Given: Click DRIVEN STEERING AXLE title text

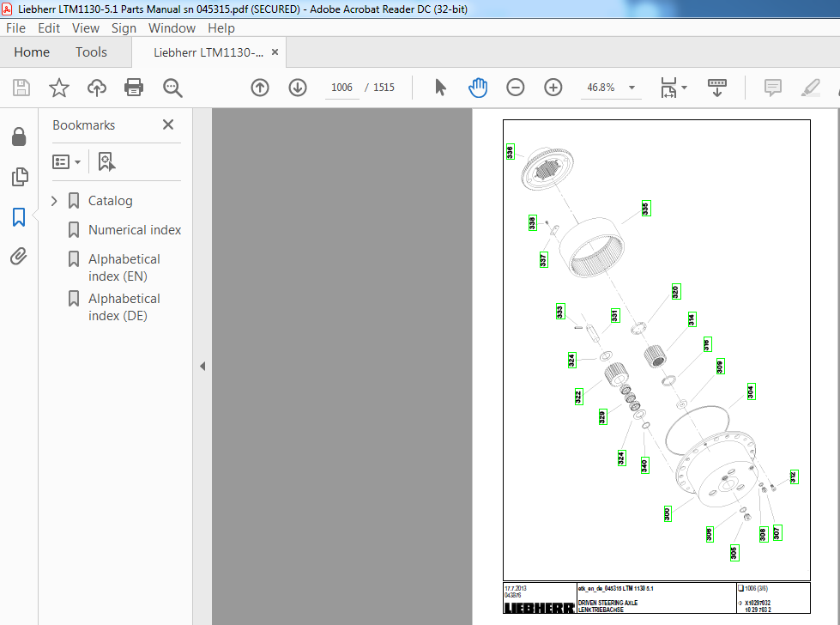Looking at the screenshot, I should click(608, 603).
